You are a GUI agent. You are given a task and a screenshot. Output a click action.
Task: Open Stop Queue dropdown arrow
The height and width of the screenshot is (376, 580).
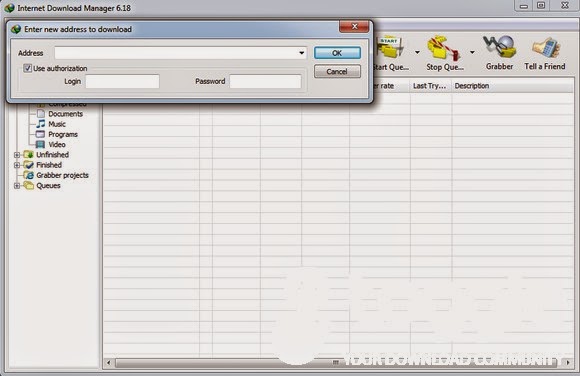coord(472,52)
